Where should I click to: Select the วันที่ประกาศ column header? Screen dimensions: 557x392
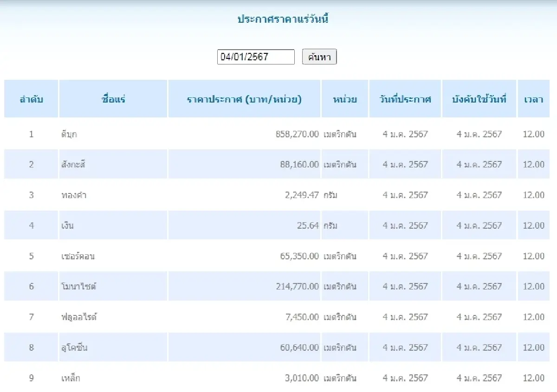405,99
